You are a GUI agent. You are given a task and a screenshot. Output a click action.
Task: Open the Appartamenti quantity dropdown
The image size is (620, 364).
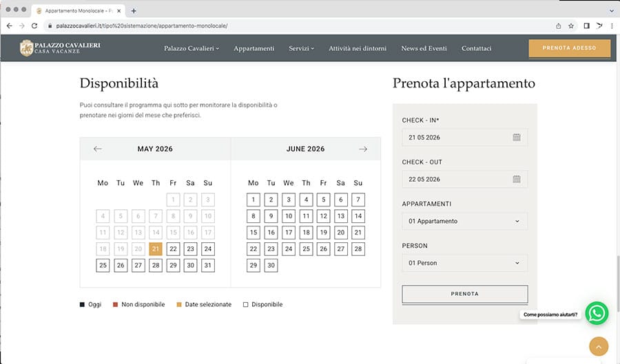[464, 221]
